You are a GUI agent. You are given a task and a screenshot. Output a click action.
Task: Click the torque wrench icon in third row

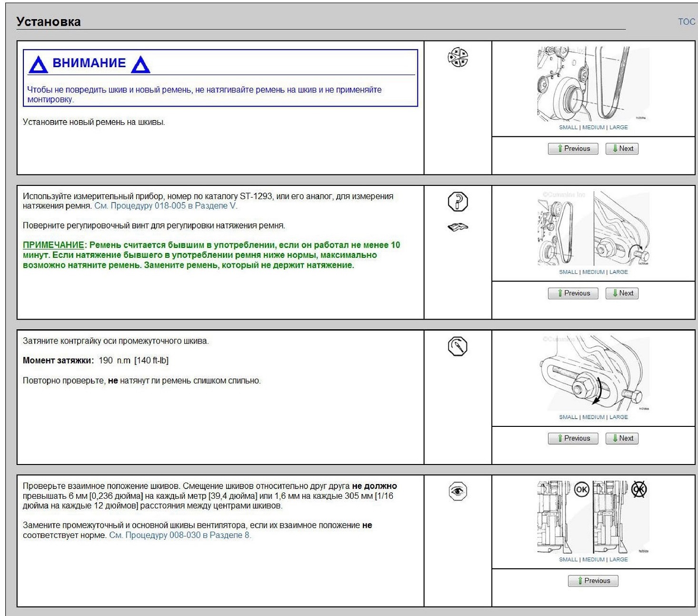click(458, 346)
